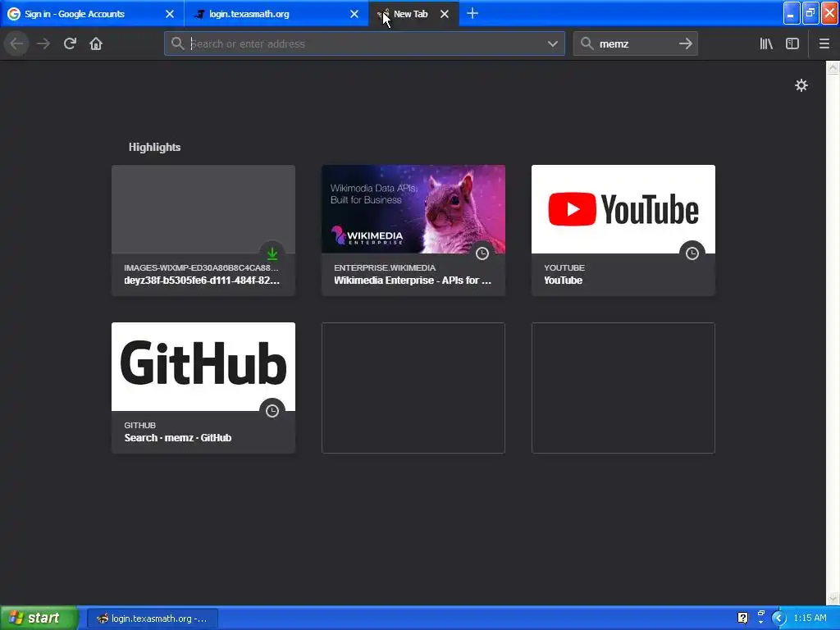
Task: Click the page scrollbar down arrow
Action: pos(833,598)
